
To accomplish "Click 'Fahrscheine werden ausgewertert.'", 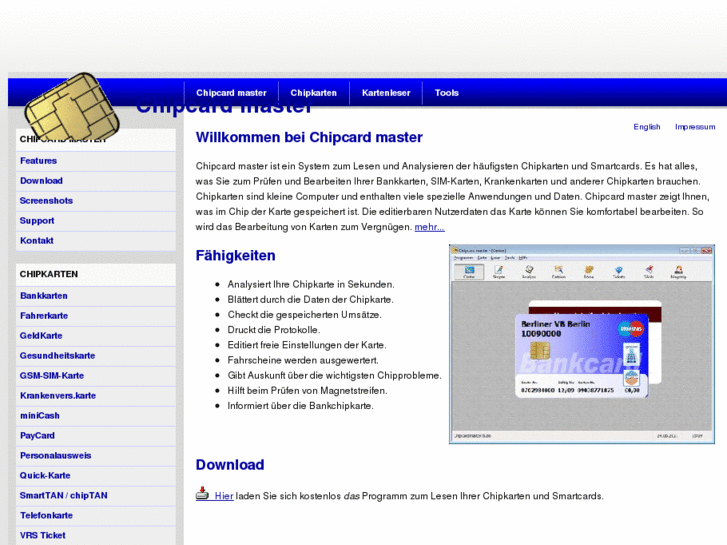I will [303, 360].
